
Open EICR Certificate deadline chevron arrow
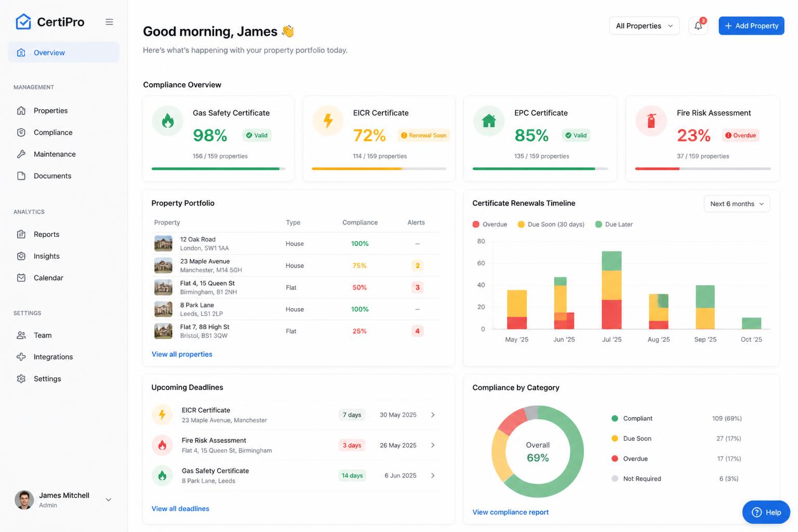pos(433,415)
